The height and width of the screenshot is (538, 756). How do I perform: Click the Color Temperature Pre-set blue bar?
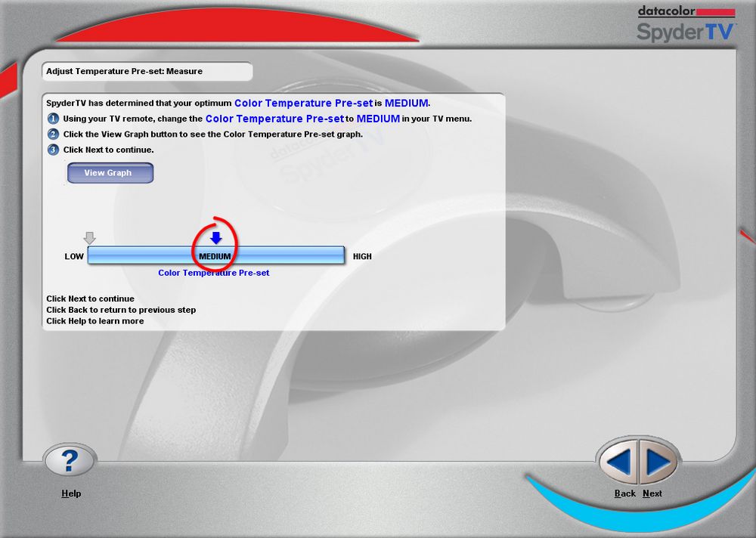click(x=216, y=255)
